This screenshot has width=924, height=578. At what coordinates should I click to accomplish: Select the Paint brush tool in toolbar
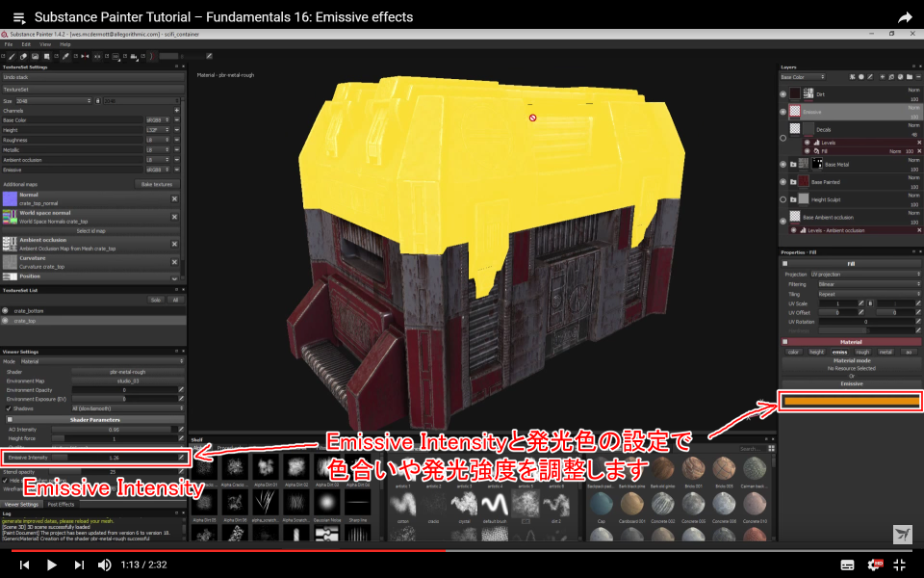pos(12,57)
